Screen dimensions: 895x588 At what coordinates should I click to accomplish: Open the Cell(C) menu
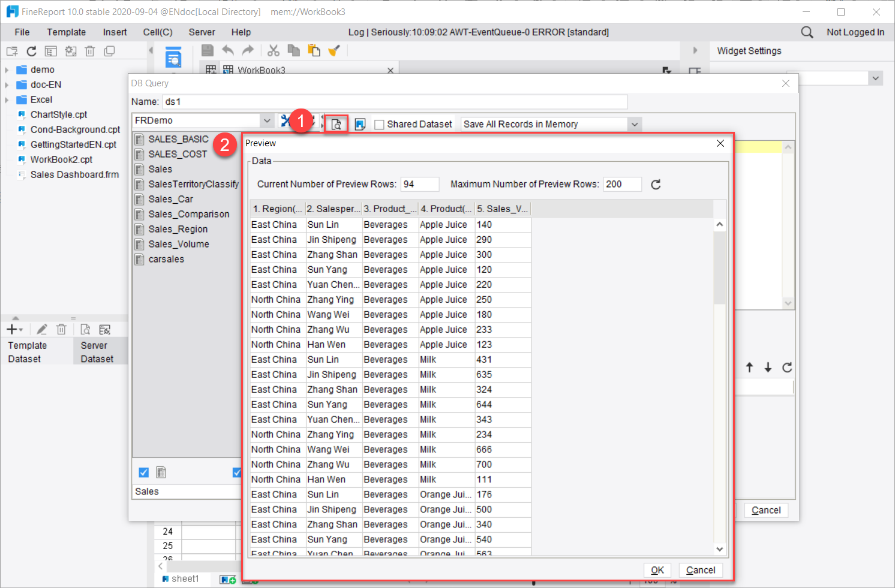158,32
